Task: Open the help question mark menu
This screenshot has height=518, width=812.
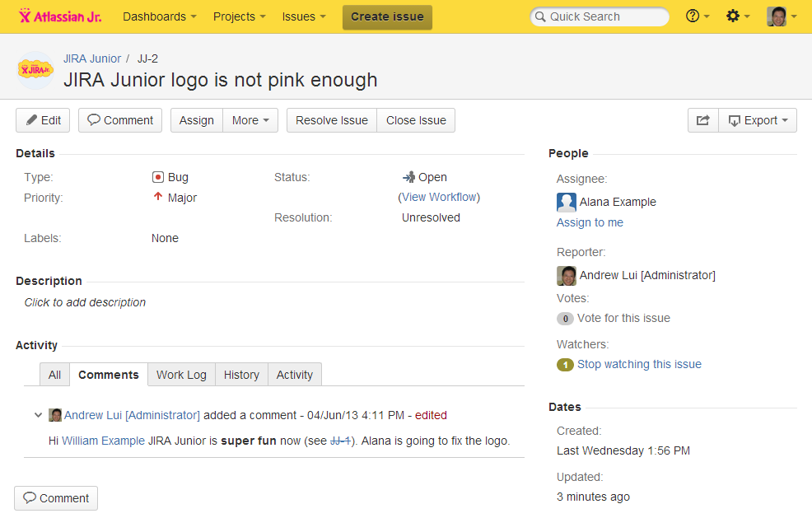Action: click(697, 16)
